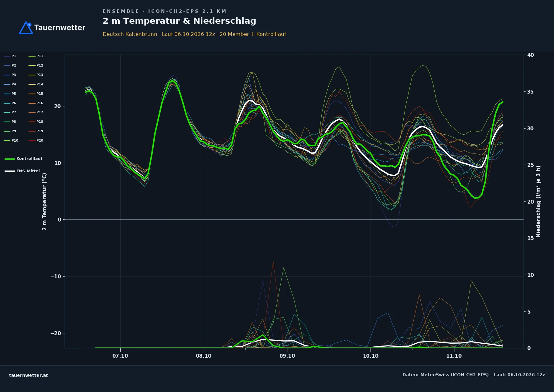Select the P11 legend entry
The height and width of the screenshot is (392, 554).
[x=36, y=56]
